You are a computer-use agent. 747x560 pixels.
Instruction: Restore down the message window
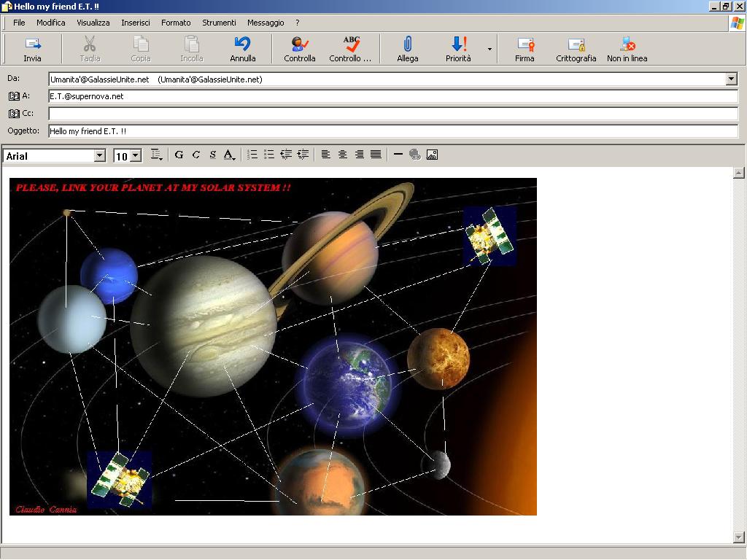[725, 6]
